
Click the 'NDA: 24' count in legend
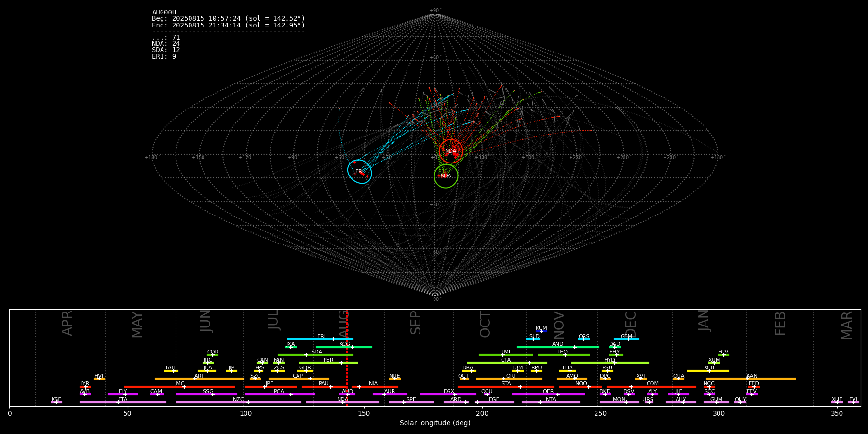click(x=166, y=44)
